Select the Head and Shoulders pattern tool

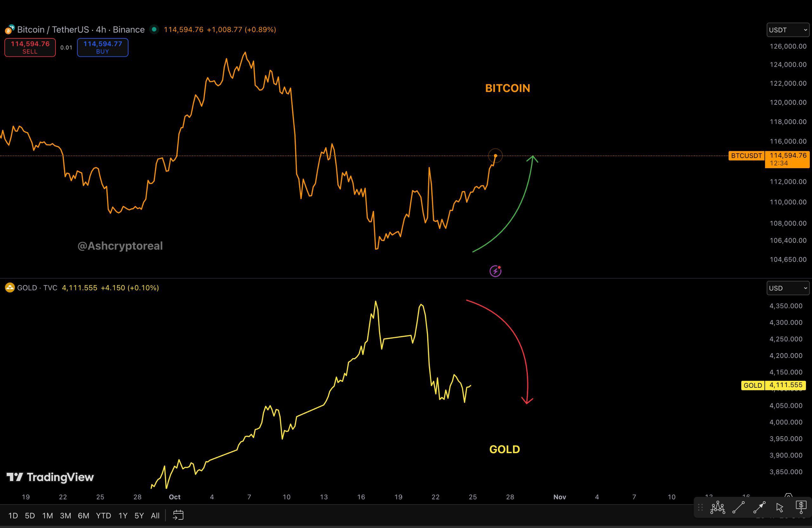(x=717, y=507)
